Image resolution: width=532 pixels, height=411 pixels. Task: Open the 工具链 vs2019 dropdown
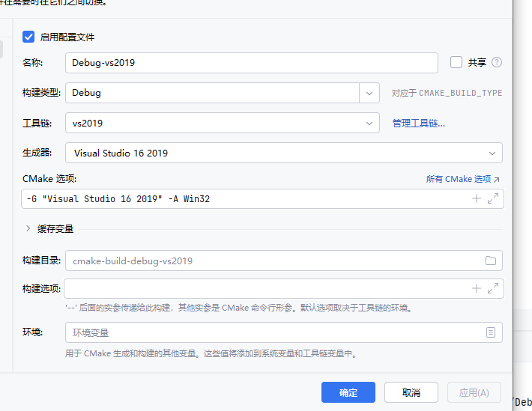[223, 123]
